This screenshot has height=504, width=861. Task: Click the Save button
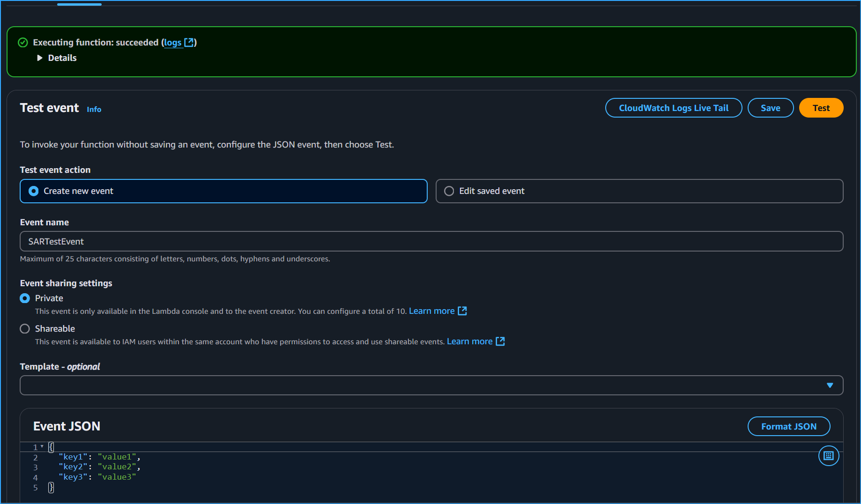pos(770,107)
